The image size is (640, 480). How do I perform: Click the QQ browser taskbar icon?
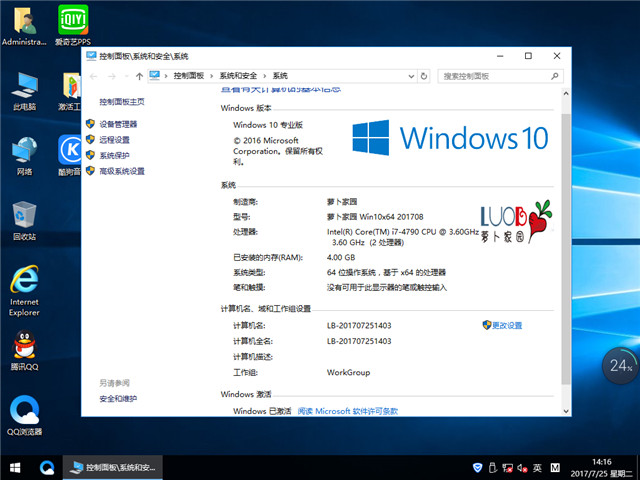click(47, 468)
